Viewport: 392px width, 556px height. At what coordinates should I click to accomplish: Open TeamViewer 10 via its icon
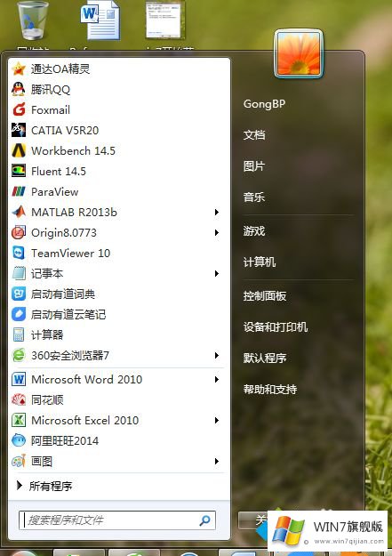(x=19, y=253)
